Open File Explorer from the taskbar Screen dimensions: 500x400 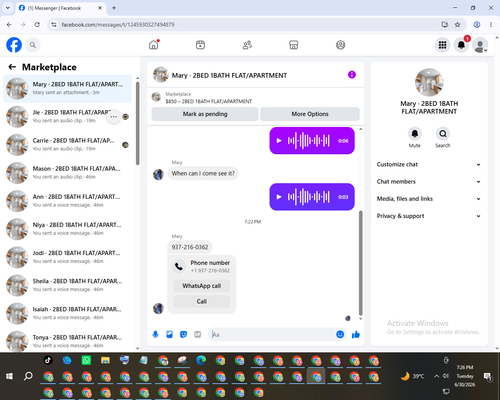(x=105, y=360)
